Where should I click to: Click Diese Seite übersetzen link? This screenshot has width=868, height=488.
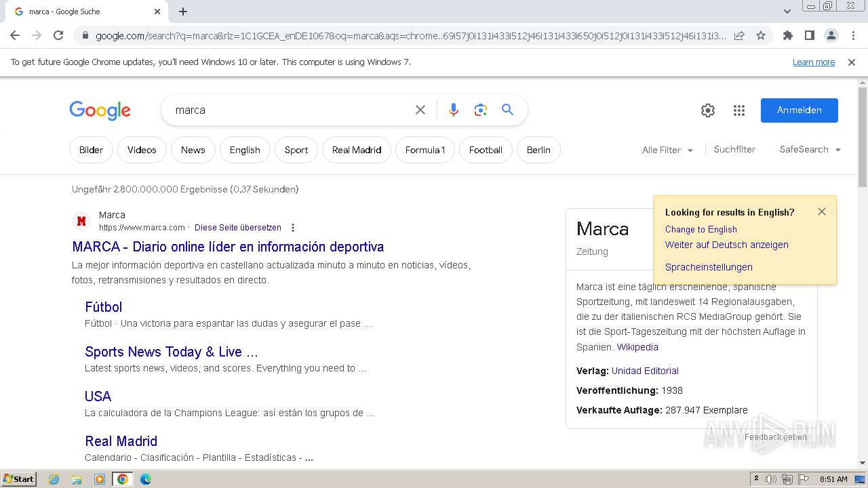coord(237,228)
